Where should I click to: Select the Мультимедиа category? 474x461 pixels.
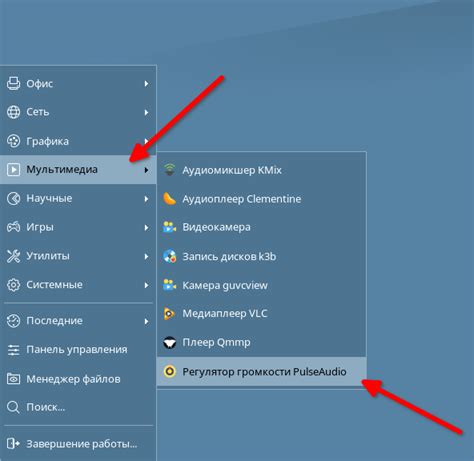click(x=78, y=170)
